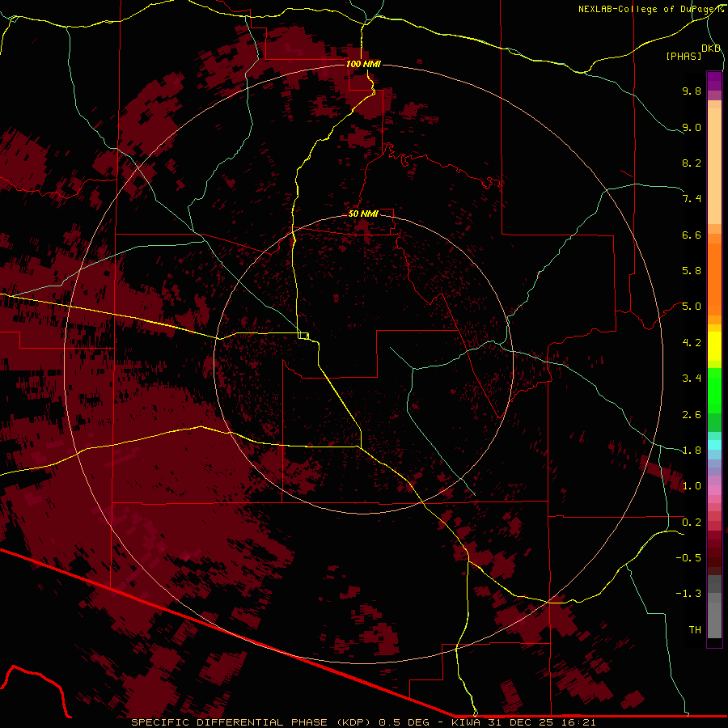The image size is (728, 728).
Task: Pick the orange segment of the colorbar
Action: 714,280
